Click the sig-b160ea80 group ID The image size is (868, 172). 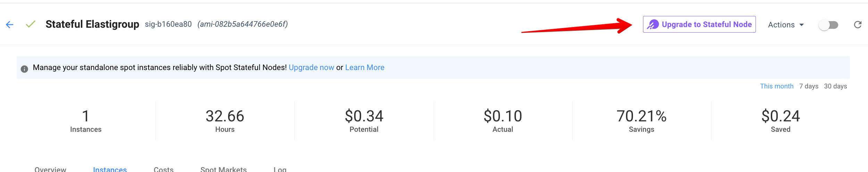point(168,24)
